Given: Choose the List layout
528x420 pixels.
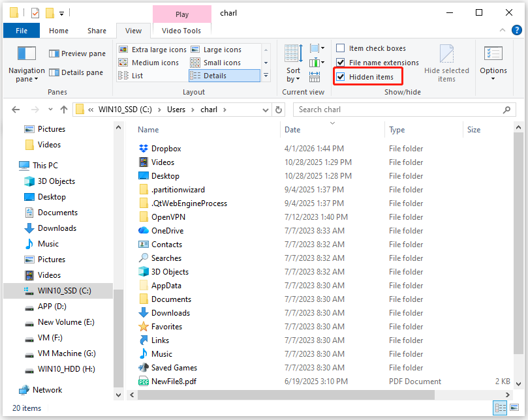Looking at the screenshot, I should point(131,76).
